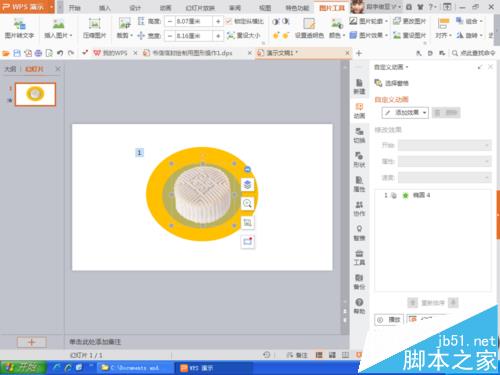
Task: Click the 重设大小 button
Action: click(244, 35)
